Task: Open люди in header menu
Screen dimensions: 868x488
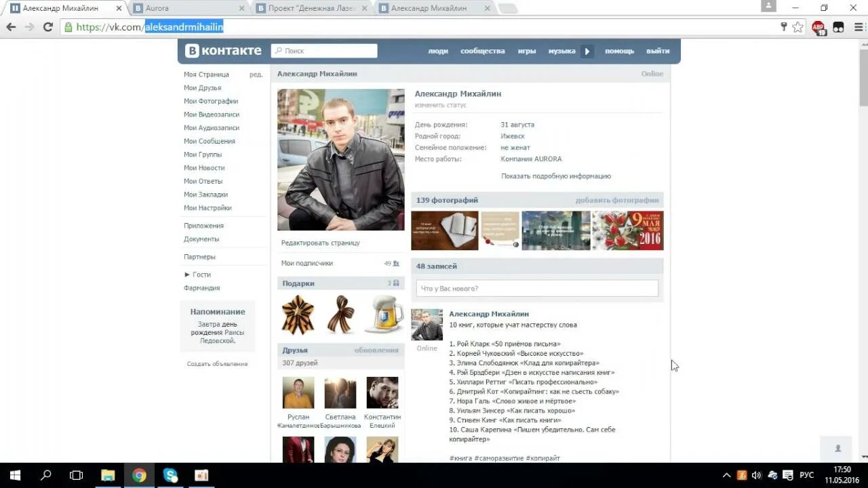Action: coord(438,51)
